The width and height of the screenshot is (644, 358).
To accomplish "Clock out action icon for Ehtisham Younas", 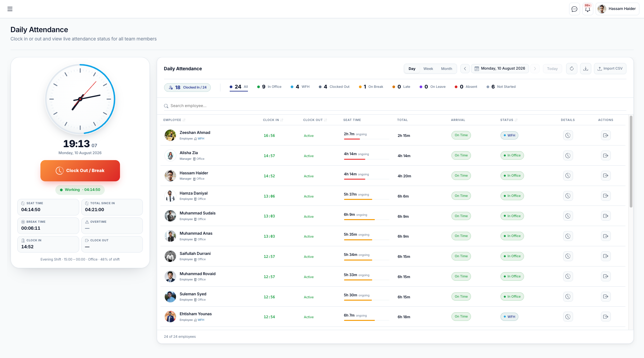I will click(606, 317).
